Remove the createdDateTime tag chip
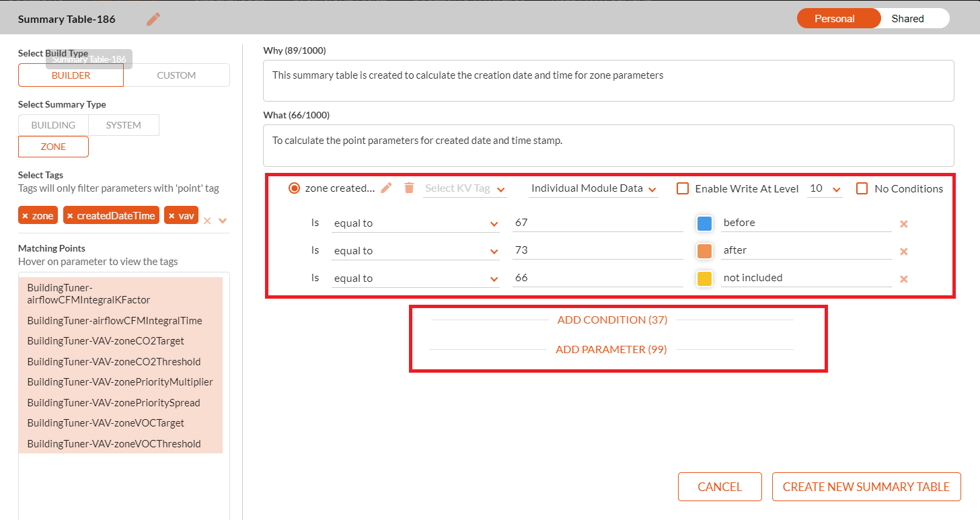The width and height of the screenshot is (980, 520). pyautogui.click(x=70, y=216)
